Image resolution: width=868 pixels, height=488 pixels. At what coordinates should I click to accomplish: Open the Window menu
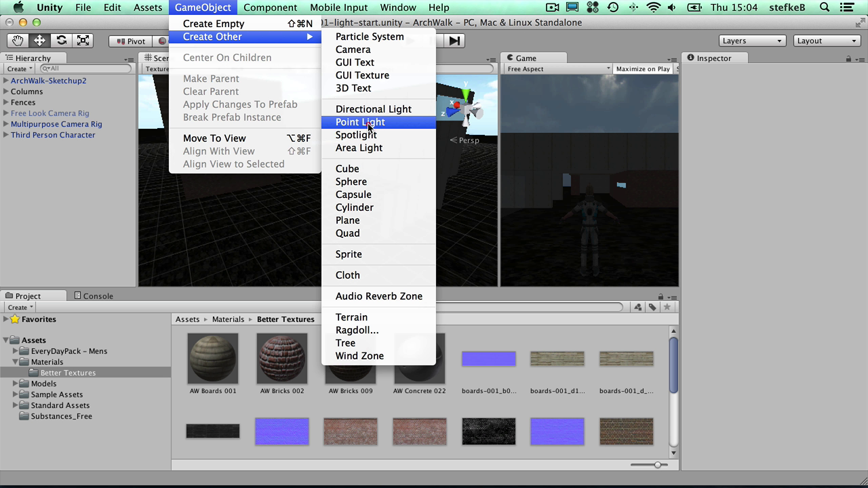[x=398, y=7]
